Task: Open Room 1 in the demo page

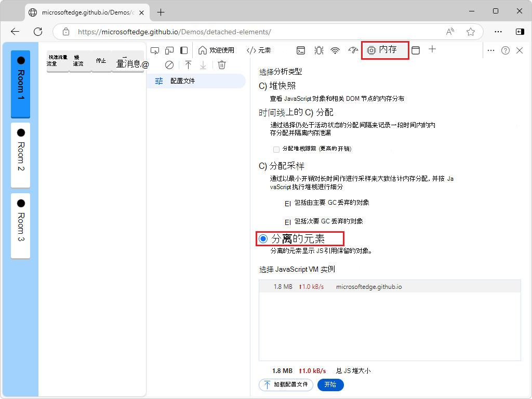Action: 21,84
